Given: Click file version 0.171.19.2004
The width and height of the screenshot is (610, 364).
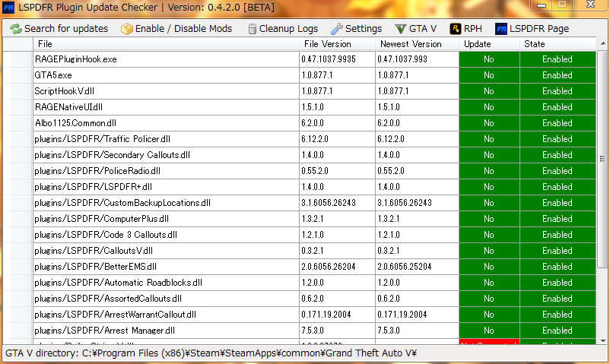Looking at the screenshot, I should [326, 314].
